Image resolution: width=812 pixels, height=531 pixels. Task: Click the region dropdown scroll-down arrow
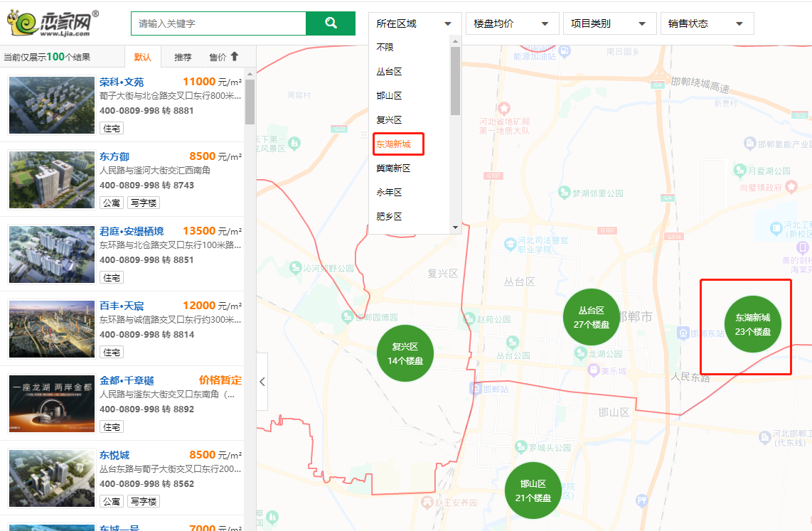point(455,227)
